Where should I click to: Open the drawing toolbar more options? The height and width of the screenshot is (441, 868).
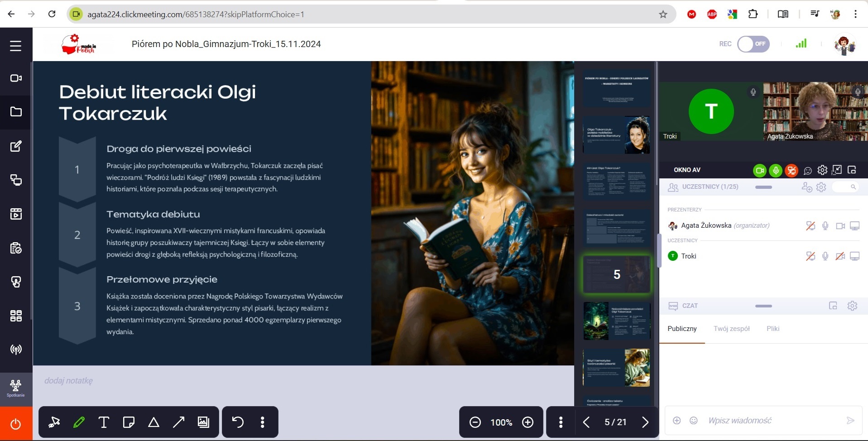click(263, 422)
